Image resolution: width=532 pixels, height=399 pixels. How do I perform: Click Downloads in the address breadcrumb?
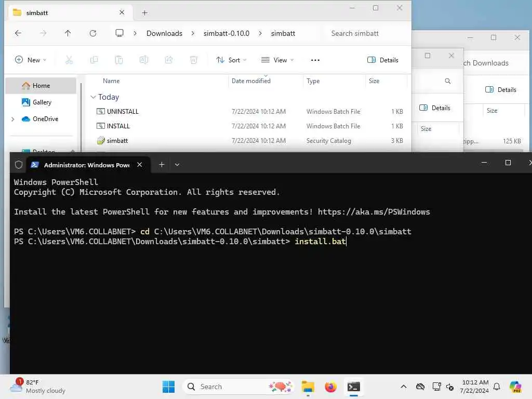click(x=164, y=33)
